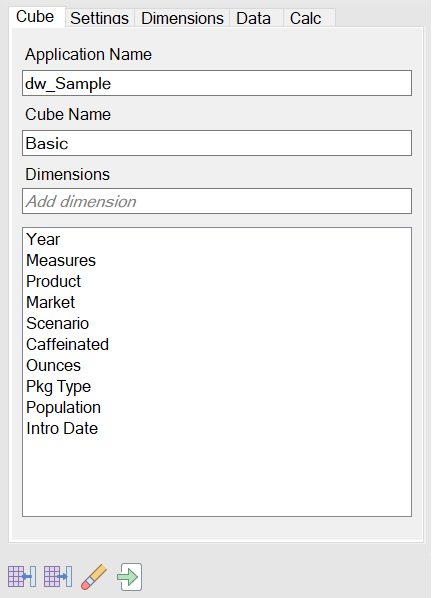Viewport: 433px width, 598px height.
Task: Click the Application Name field with dw_Sample
Action: (x=217, y=83)
